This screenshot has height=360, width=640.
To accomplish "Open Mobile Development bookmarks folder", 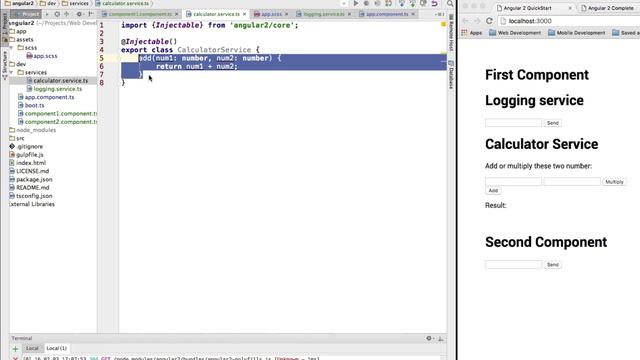I will coord(576,33).
